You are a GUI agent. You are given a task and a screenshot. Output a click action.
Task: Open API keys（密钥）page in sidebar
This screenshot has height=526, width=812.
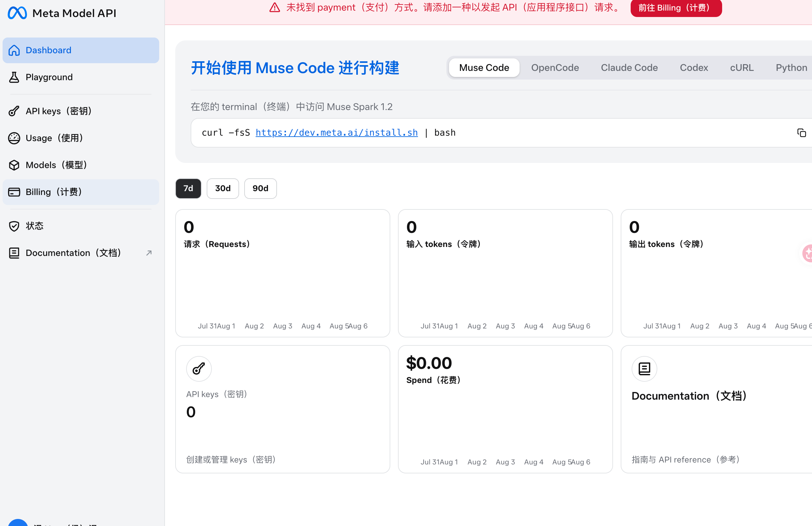pos(81,111)
